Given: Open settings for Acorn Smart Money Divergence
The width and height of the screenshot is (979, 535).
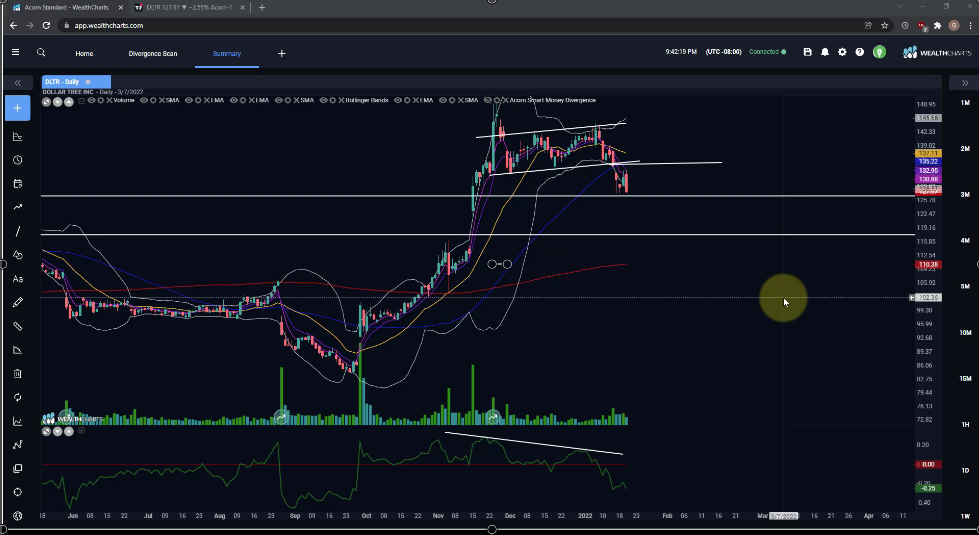Looking at the screenshot, I should coord(496,100).
